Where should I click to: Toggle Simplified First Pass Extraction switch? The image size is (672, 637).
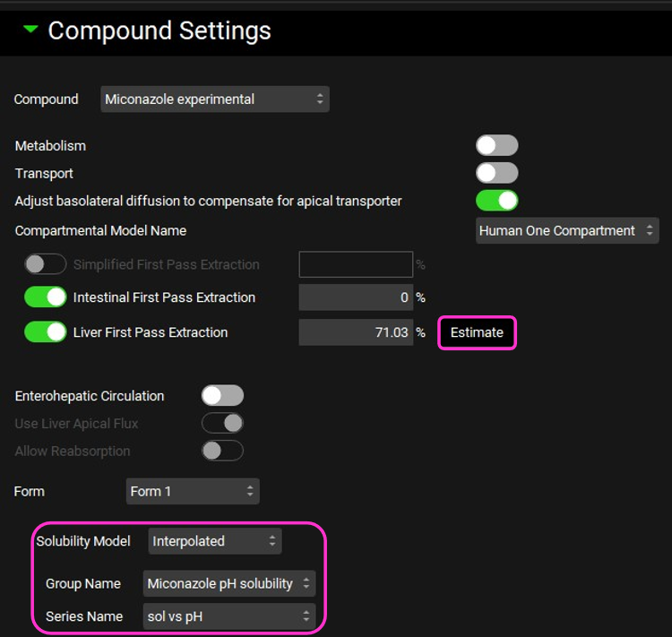point(45,264)
